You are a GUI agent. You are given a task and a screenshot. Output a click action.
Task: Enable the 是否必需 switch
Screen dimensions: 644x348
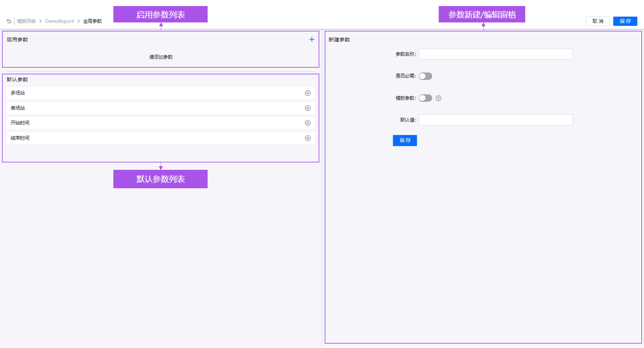click(425, 76)
